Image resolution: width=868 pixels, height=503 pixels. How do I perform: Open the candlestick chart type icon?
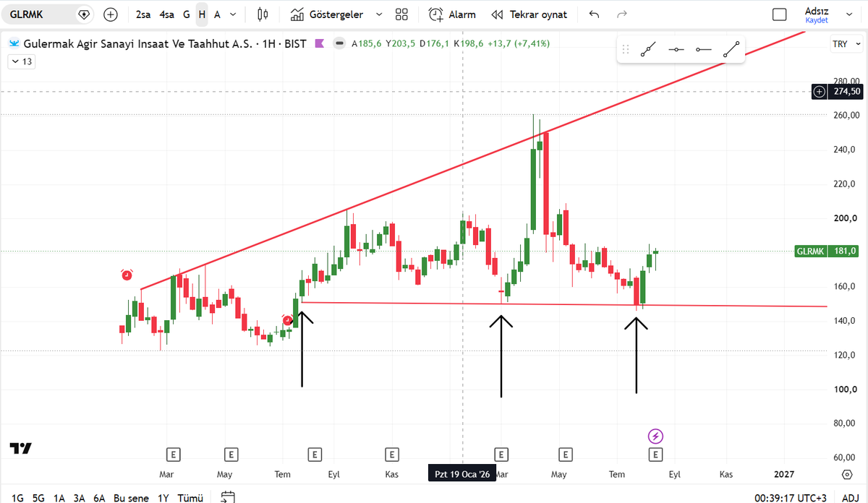[x=262, y=14]
